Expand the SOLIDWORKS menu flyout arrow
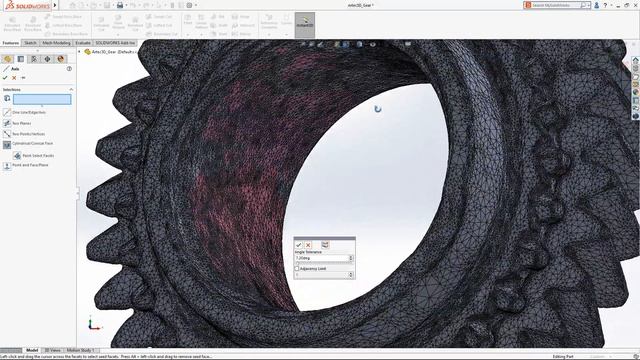Viewport: 640px width, 360px height. pyautogui.click(x=55, y=5)
